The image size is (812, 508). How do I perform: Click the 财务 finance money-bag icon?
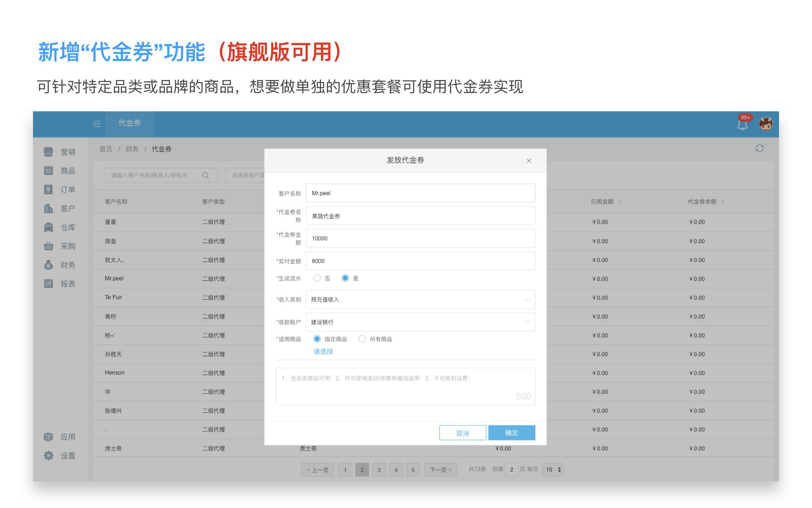pos(49,265)
